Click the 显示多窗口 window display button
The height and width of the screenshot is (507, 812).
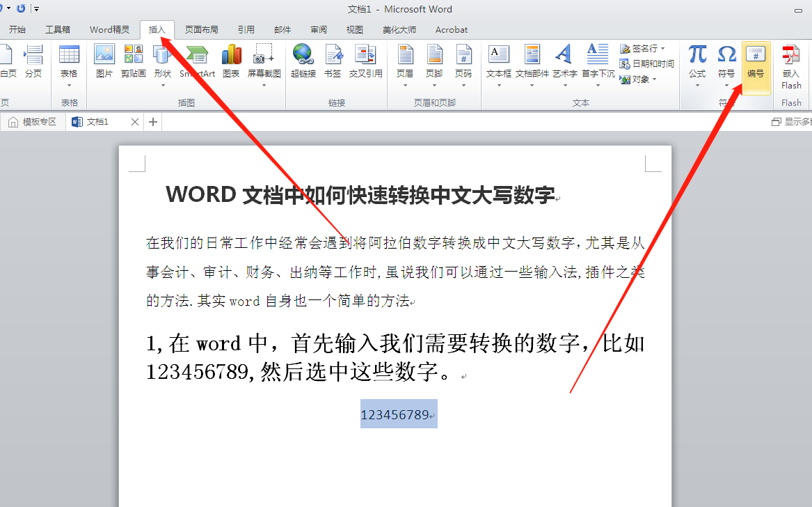(793, 122)
